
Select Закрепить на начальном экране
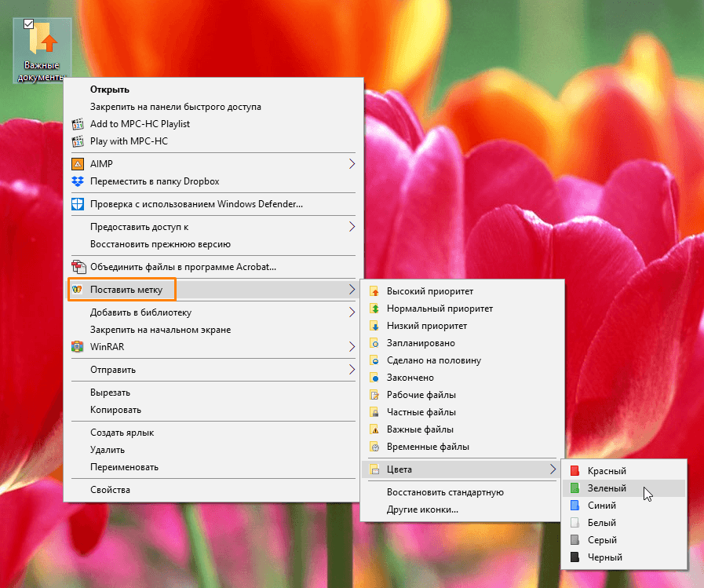point(160,330)
